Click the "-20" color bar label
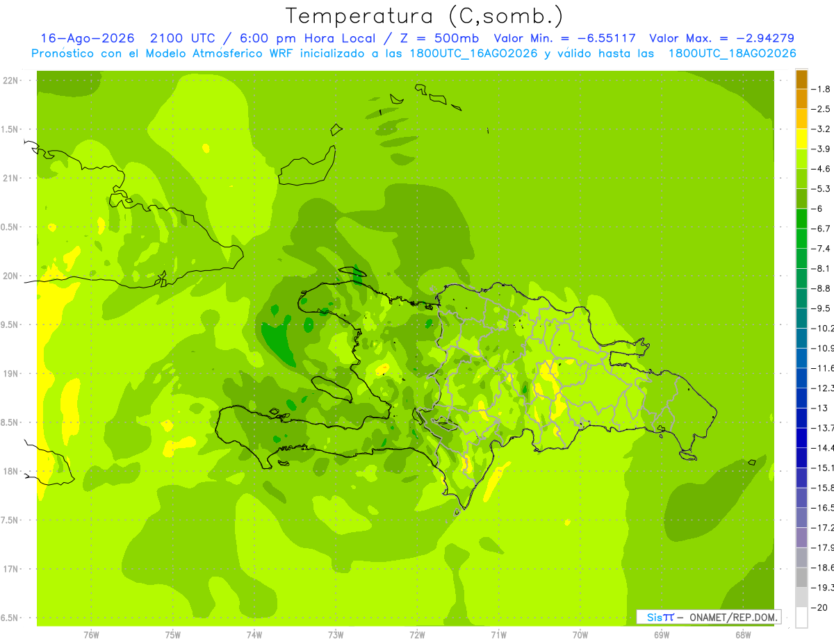The width and height of the screenshot is (834, 644). click(x=820, y=607)
